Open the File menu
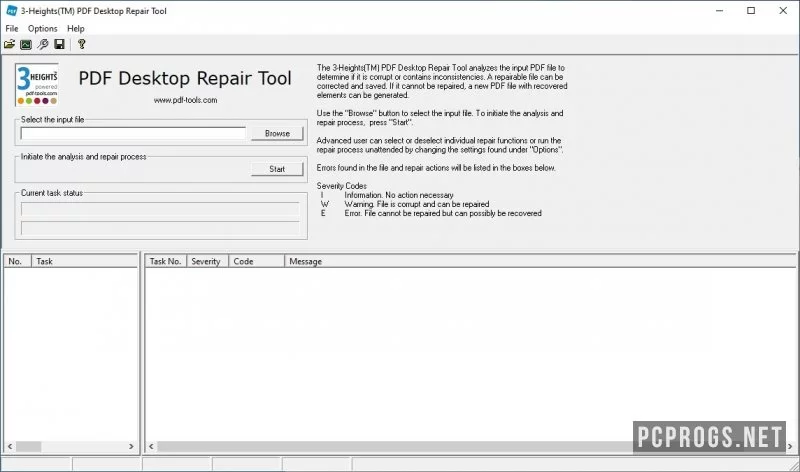Screen dimensions: 800x472 (x=12, y=29)
